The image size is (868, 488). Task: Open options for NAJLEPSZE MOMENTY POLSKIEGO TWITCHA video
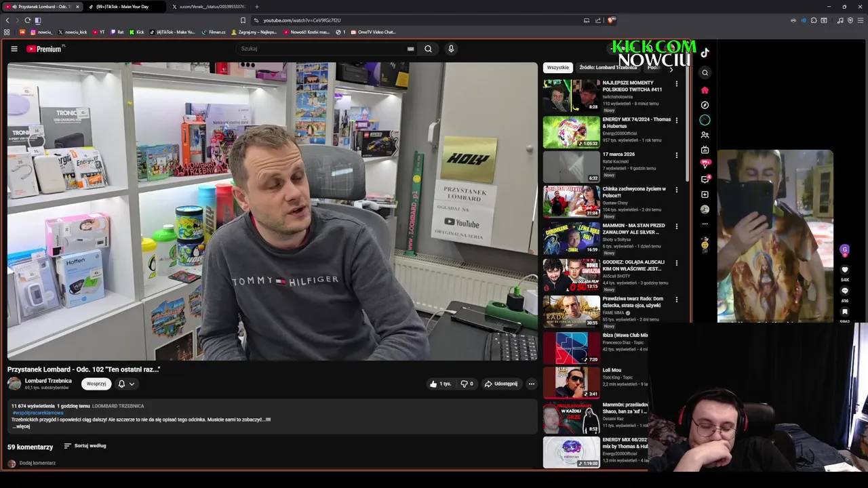coord(676,84)
